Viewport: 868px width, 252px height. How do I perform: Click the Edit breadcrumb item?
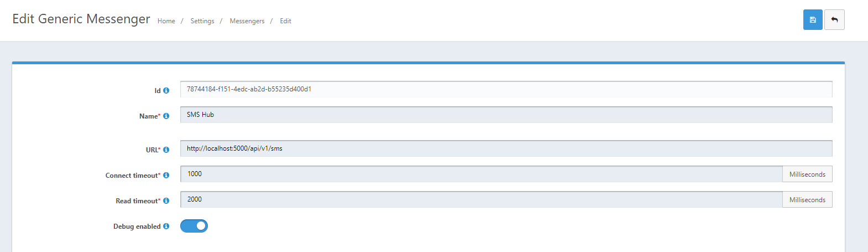(285, 21)
